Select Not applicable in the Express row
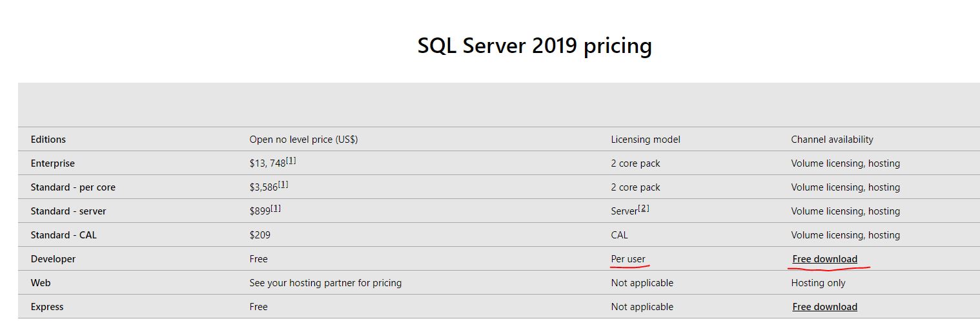The image size is (980, 334). (642, 307)
